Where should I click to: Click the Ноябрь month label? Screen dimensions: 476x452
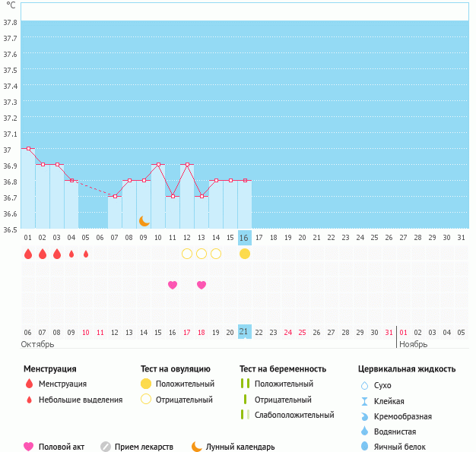pos(413,344)
